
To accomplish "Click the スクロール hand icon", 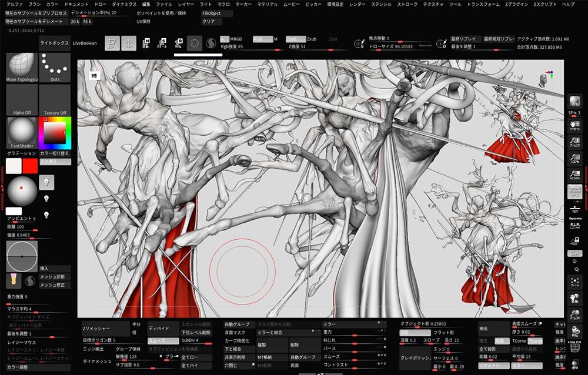I will coord(574,126).
